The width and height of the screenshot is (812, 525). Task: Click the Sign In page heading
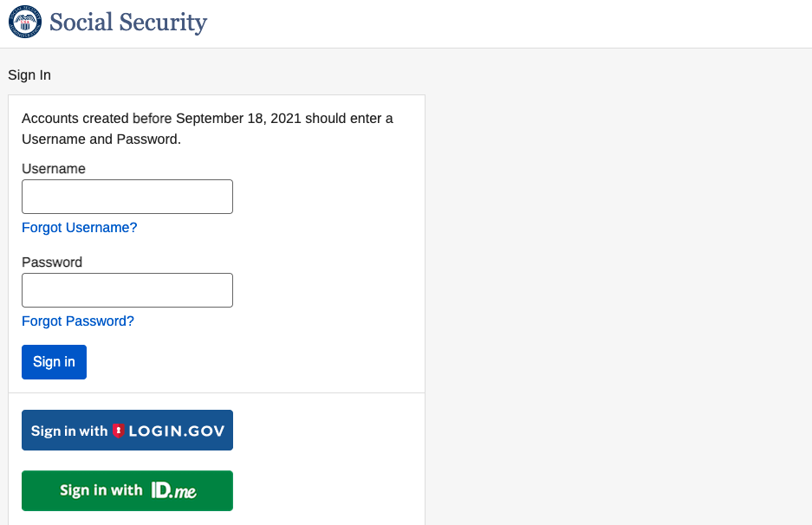pyautogui.click(x=29, y=75)
